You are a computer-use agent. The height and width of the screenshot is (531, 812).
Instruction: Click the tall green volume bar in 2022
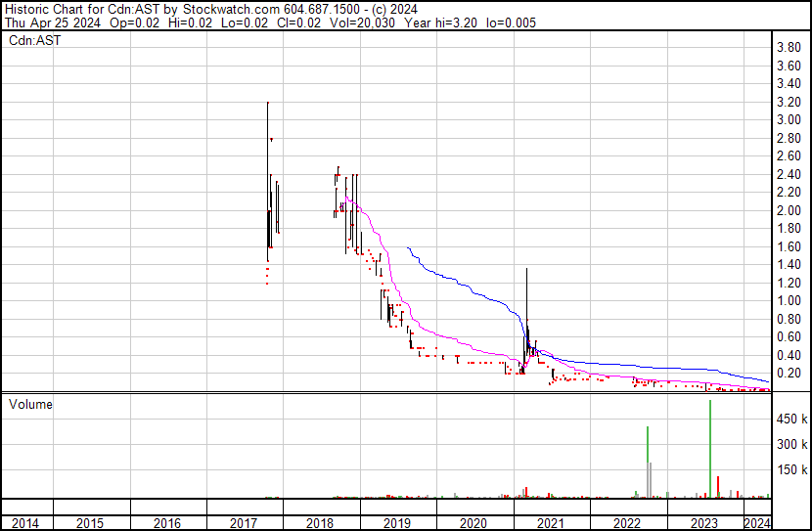point(648,462)
